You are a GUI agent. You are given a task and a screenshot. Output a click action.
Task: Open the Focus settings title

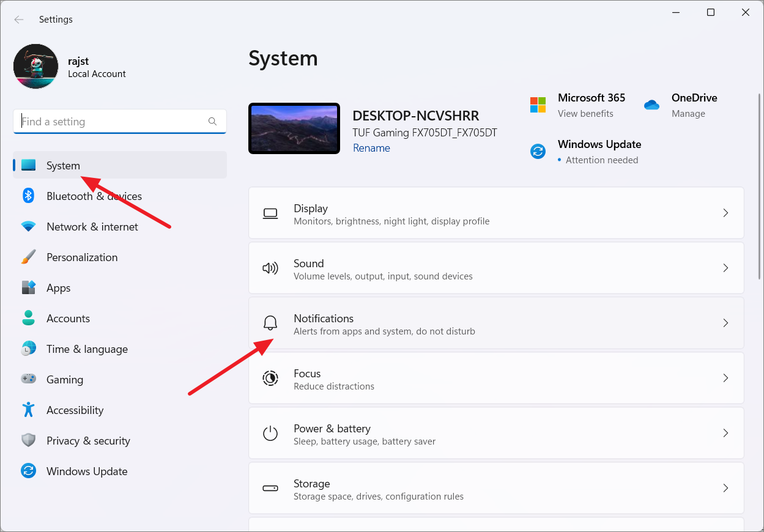click(x=307, y=374)
